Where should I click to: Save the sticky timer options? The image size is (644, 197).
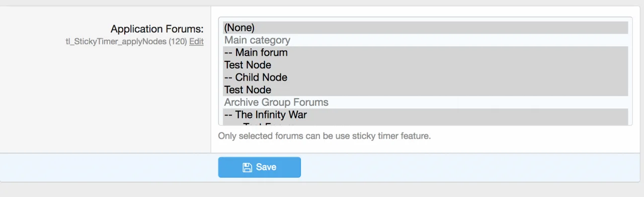click(x=259, y=167)
